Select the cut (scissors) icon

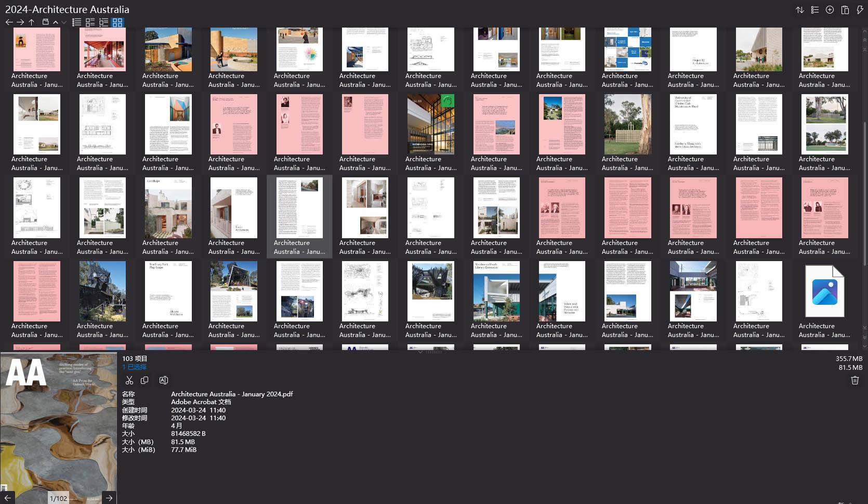coord(129,380)
